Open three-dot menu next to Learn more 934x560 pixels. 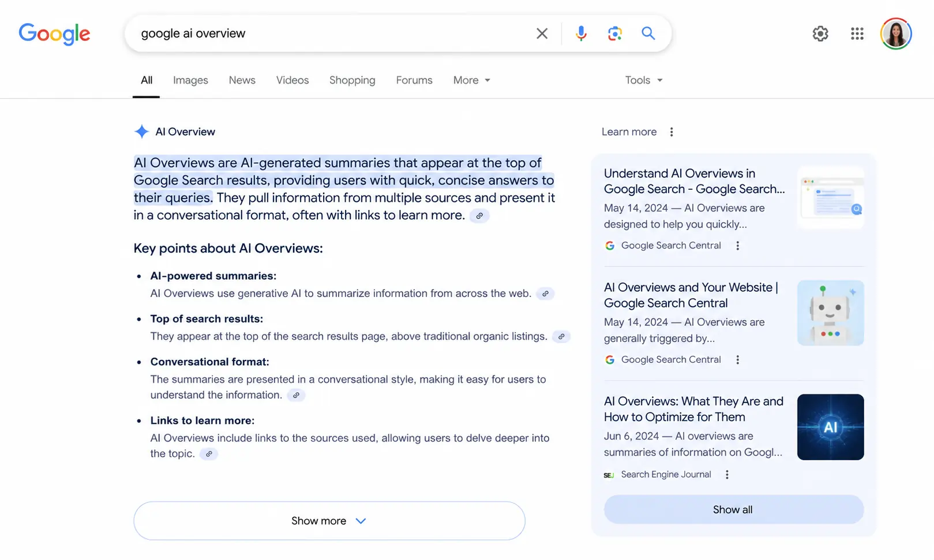pos(671,132)
